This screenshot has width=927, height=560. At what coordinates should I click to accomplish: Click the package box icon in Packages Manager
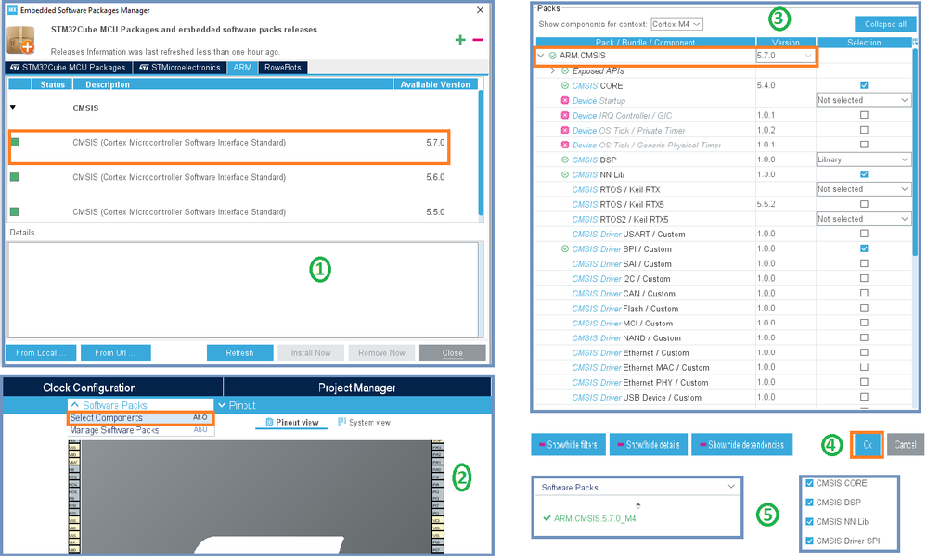(x=20, y=40)
